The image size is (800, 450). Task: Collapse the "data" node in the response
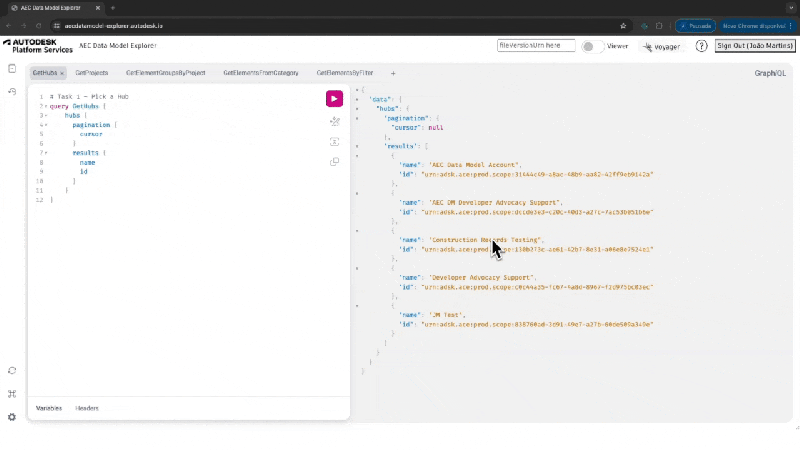(x=357, y=99)
